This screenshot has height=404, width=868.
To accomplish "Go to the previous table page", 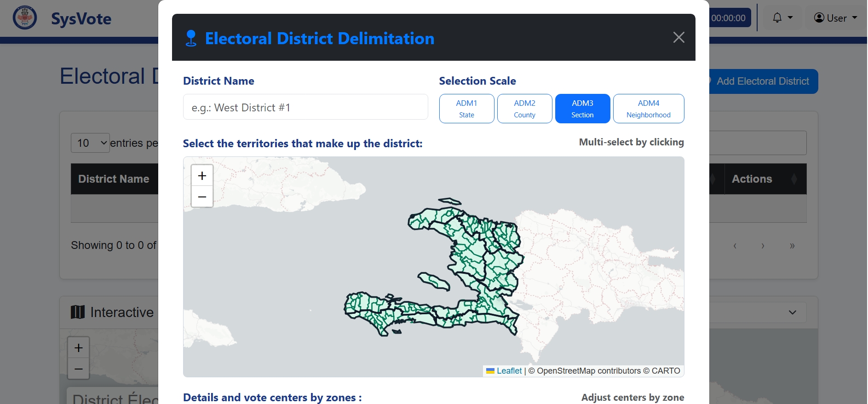I will pos(735,246).
